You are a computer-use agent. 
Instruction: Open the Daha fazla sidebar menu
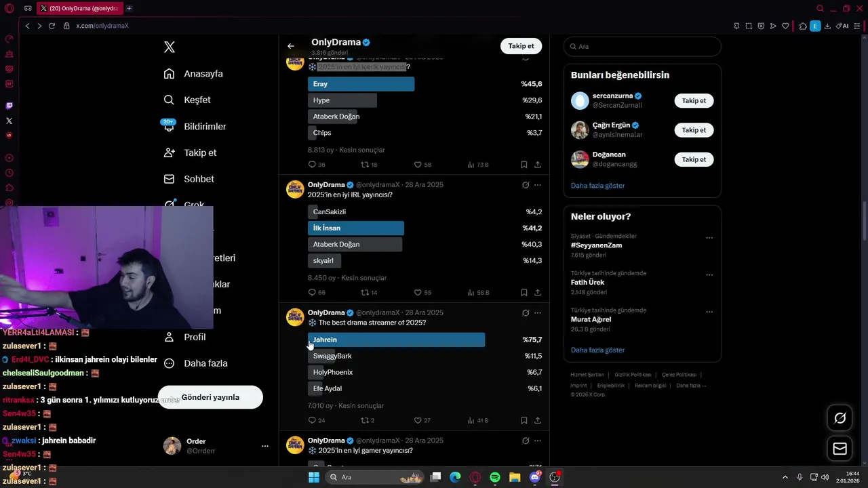pyautogui.click(x=195, y=363)
